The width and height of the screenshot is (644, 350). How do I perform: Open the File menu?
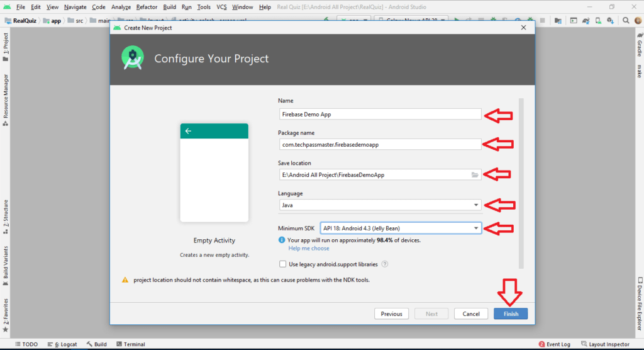click(21, 7)
